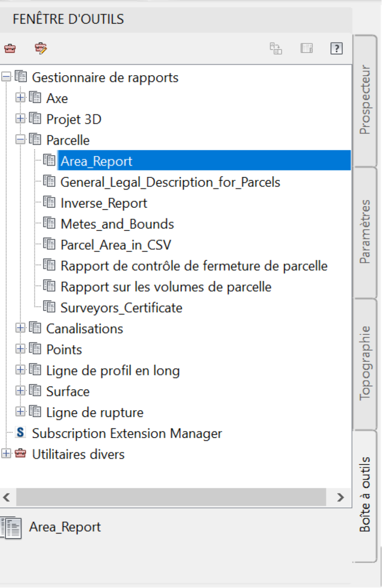
Task: Open the help question mark icon
Action: pyautogui.click(x=336, y=49)
